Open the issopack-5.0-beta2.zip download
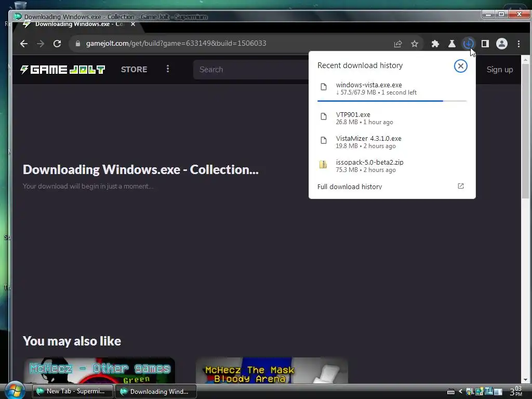Screen dimensions: 532x399 (392, 166)
